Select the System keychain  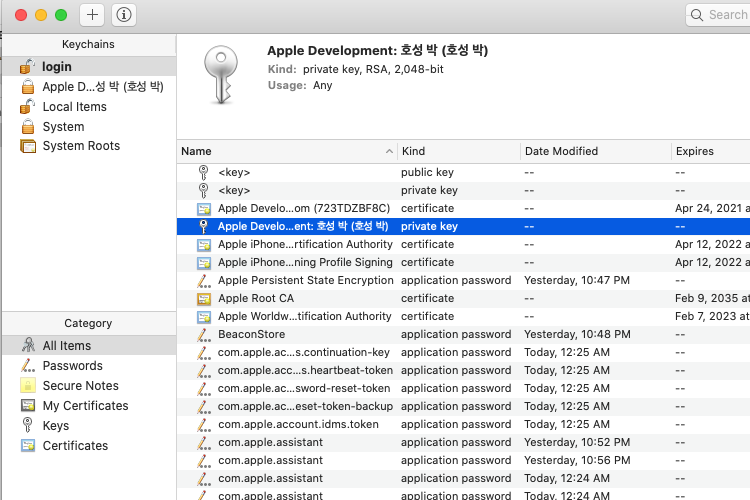tap(89, 127)
